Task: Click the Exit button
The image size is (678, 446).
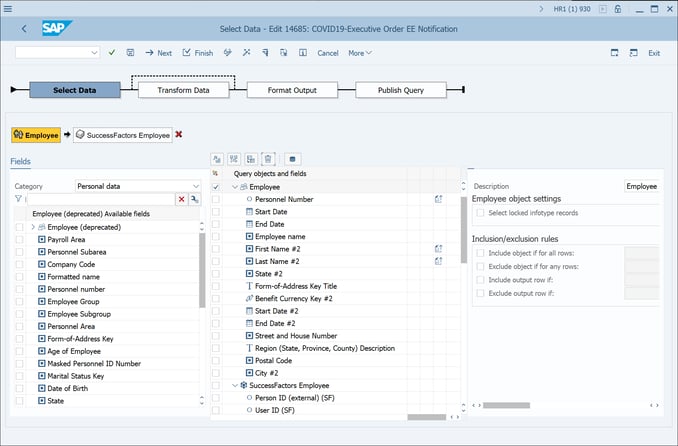Action: 654,53
